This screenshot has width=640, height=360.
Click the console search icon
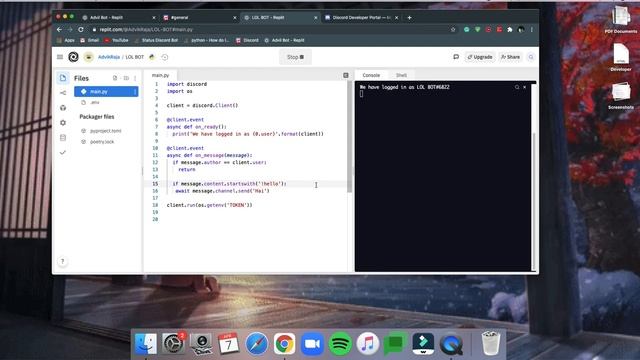click(x=517, y=87)
